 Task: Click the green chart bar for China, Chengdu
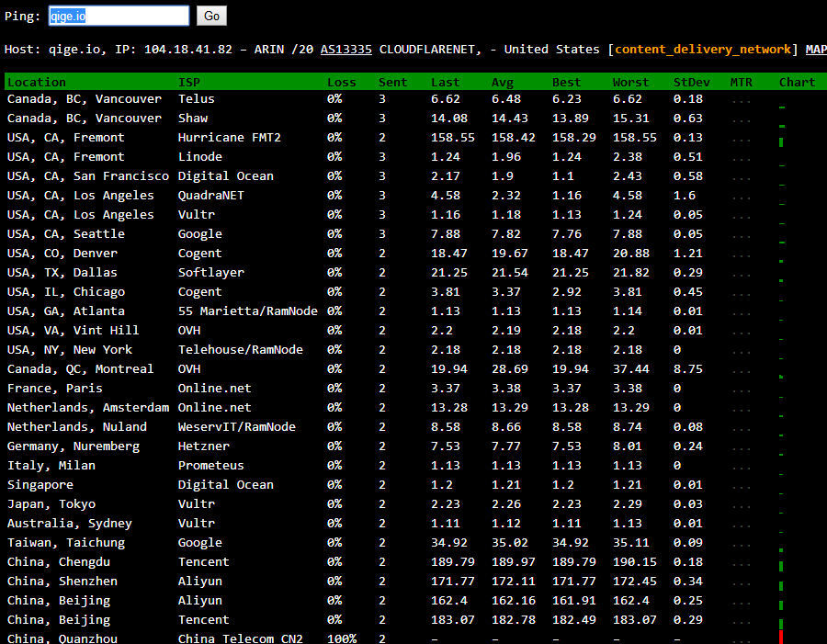pos(781,567)
